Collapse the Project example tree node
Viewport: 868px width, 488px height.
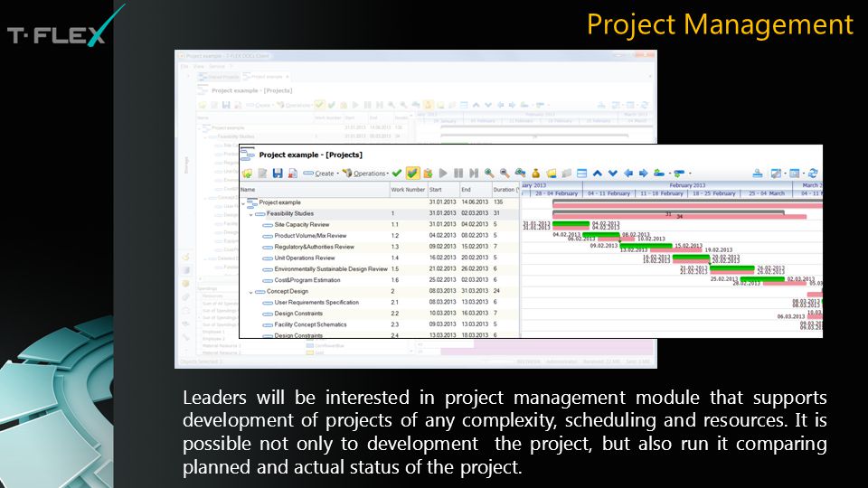[243, 203]
